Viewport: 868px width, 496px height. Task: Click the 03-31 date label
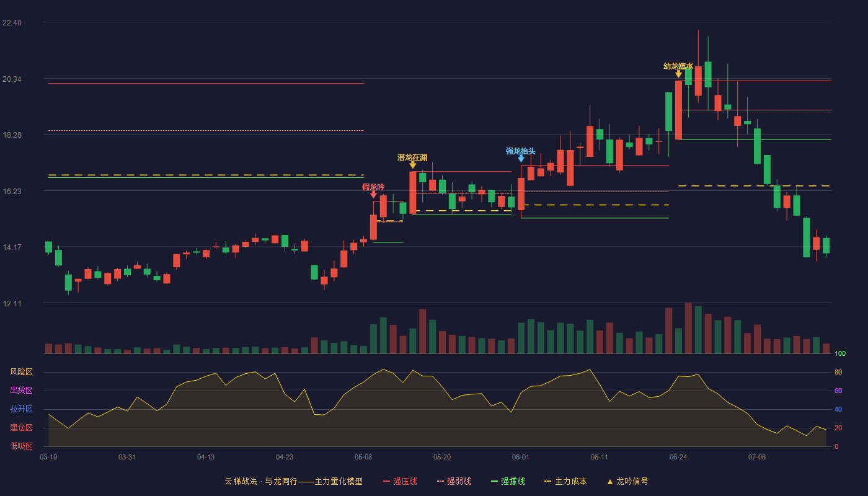127,457
